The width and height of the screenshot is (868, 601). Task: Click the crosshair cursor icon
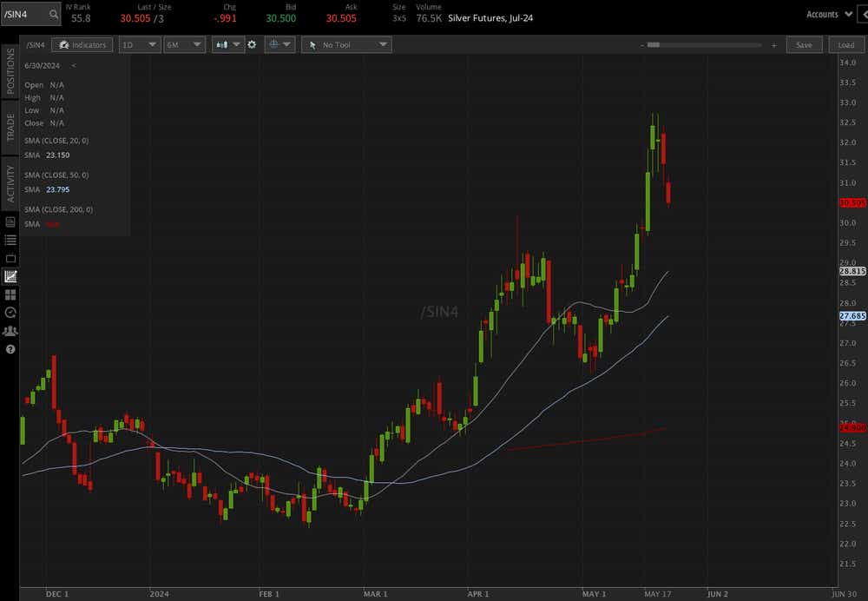click(x=274, y=44)
